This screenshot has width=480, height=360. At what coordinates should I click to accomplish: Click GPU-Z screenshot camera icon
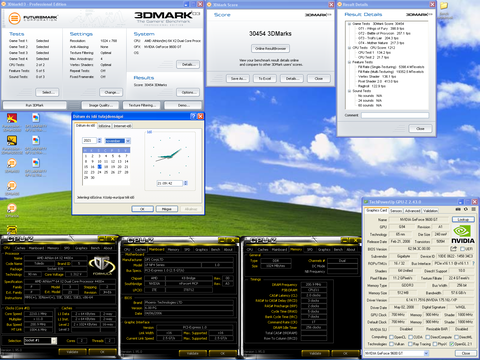458,210
